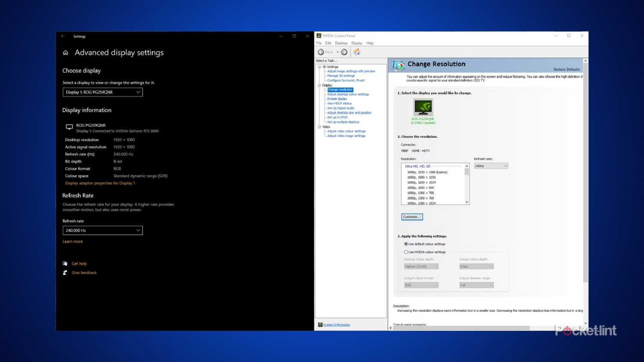Image resolution: width=644 pixels, height=362 pixels.
Task: Collapse the Video tree node
Action: 319,127
